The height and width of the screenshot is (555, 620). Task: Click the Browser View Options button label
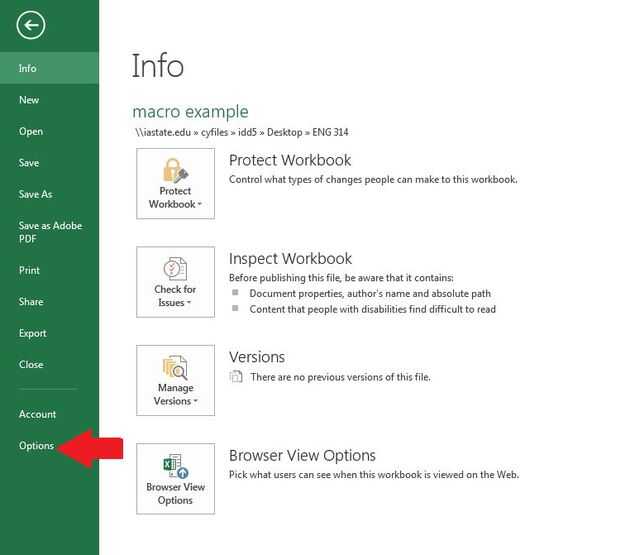point(176,493)
